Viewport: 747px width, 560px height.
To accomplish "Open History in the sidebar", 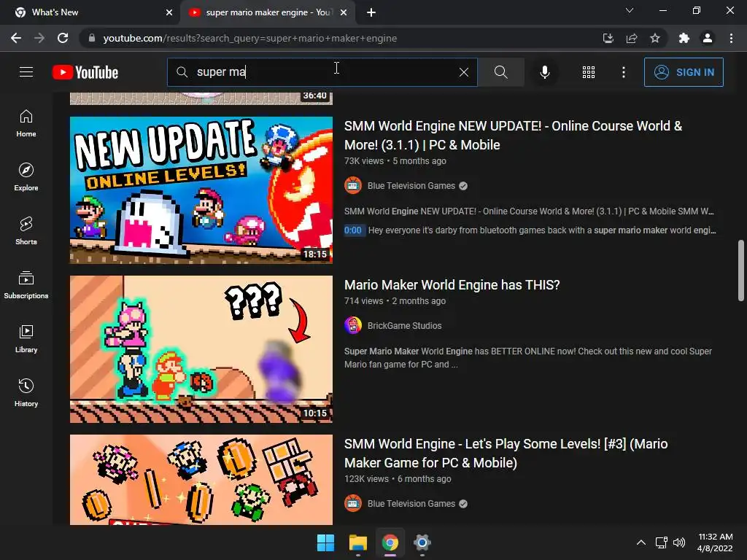I will [26, 392].
